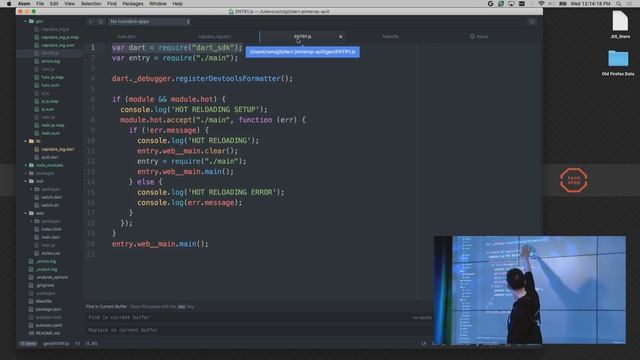640x360 pixels.
Task: Click the gen folder icon
Action: (31, 21)
